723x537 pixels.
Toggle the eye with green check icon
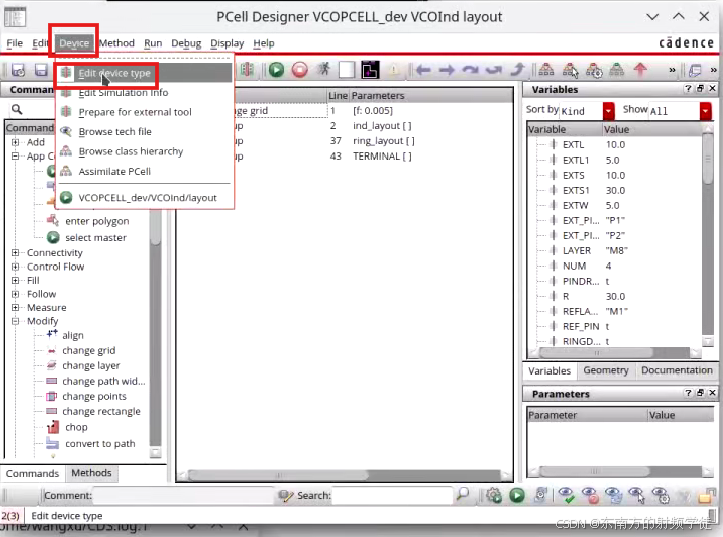point(566,495)
